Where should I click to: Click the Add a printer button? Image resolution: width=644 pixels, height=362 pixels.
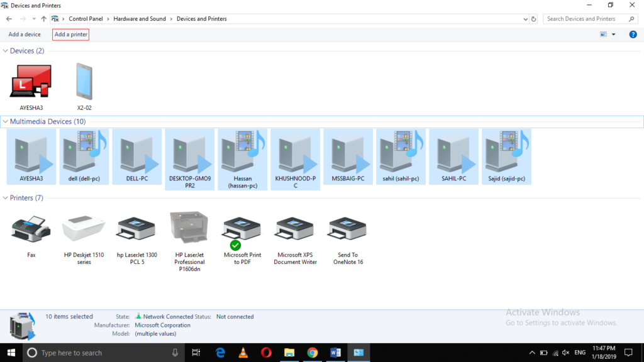(70, 35)
